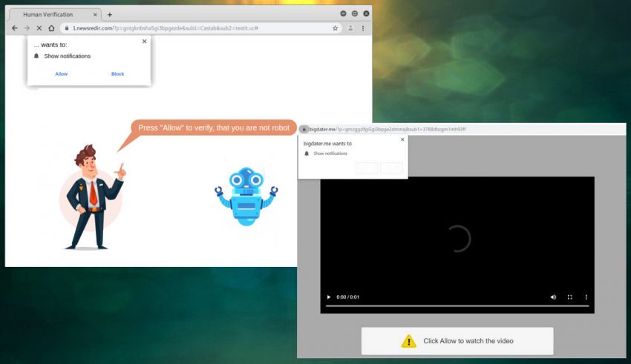The width and height of the screenshot is (631, 364).
Task: Dismiss the newsredir notification prompt
Action: coord(144,42)
